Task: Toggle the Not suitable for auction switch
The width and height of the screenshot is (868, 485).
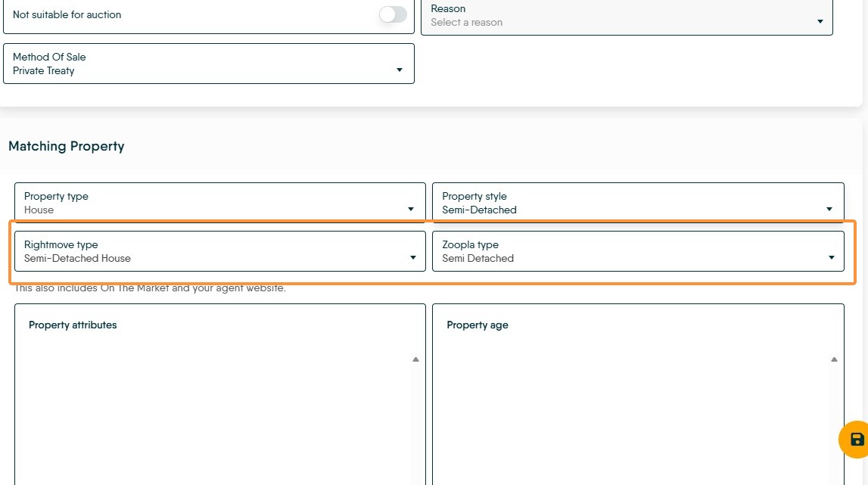Action: click(393, 14)
